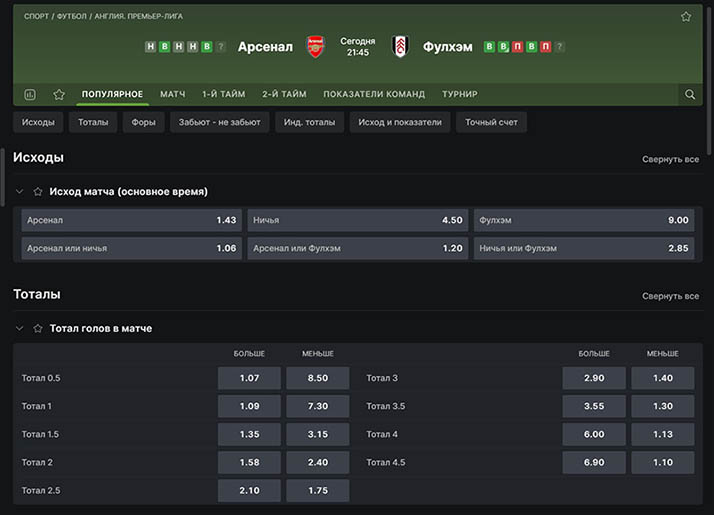Image resolution: width=714 pixels, height=515 pixels.
Task: Switch to the Популярное tab
Action: tap(112, 94)
